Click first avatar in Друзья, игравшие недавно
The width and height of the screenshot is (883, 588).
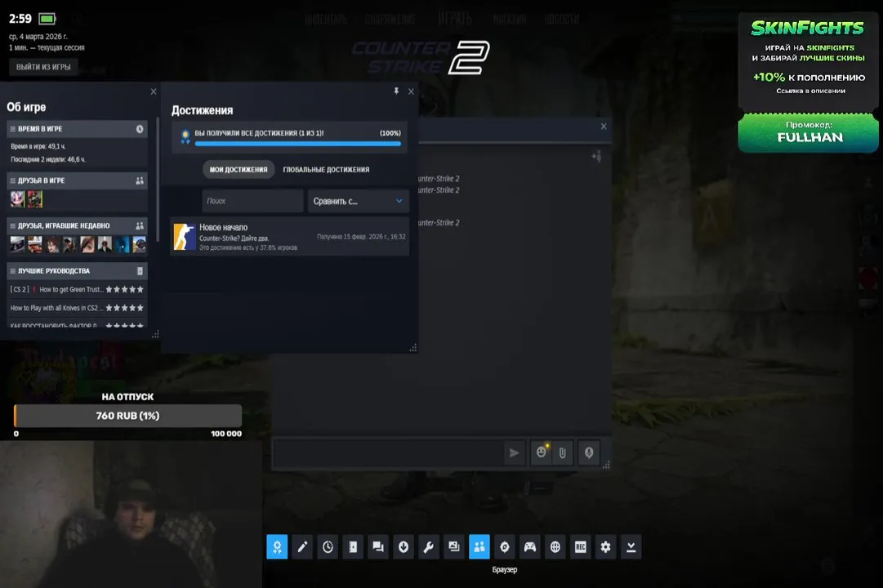click(x=17, y=244)
